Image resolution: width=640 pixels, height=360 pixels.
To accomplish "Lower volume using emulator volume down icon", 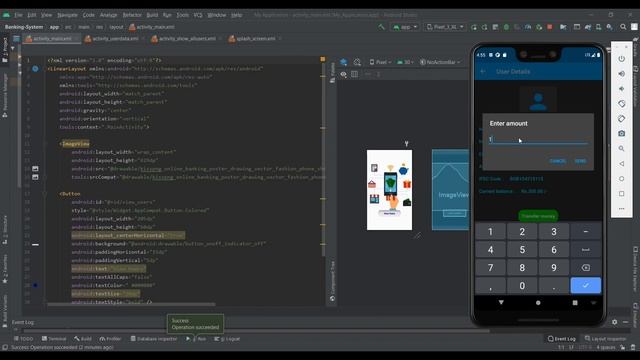I will (x=621, y=89).
